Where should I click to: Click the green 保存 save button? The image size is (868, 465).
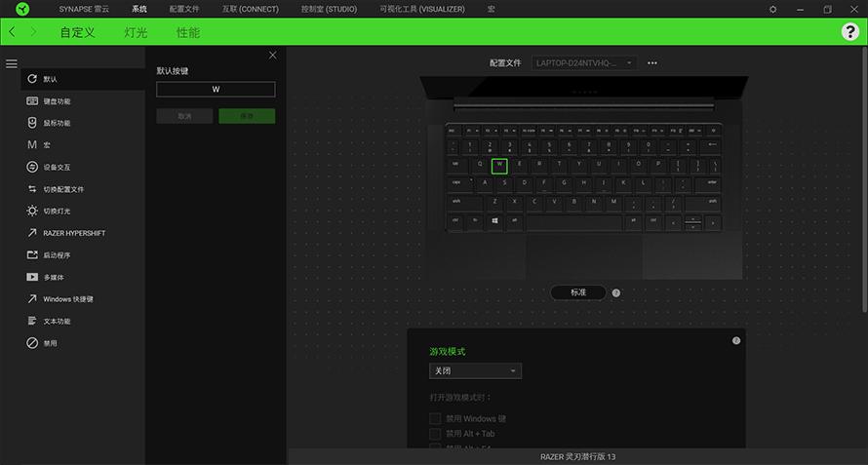[x=247, y=116]
